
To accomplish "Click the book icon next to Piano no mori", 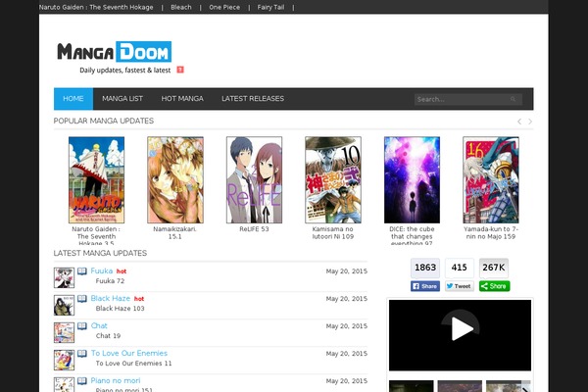I will (x=82, y=381).
